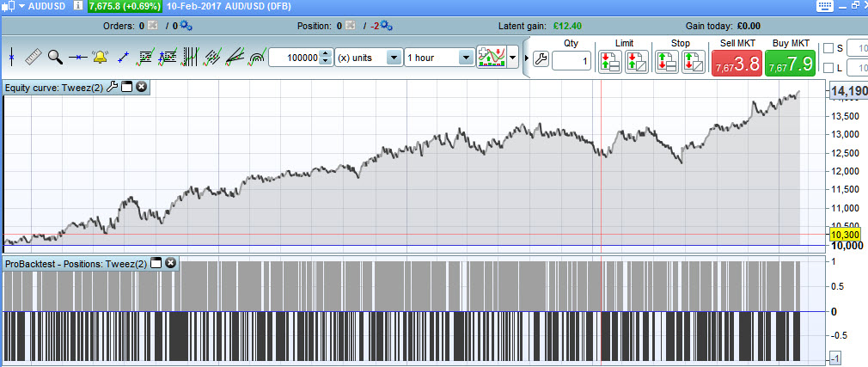Click the 7,675.8 (+0.69%) price badge
The height and width of the screenshot is (367, 868).
[125, 7]
